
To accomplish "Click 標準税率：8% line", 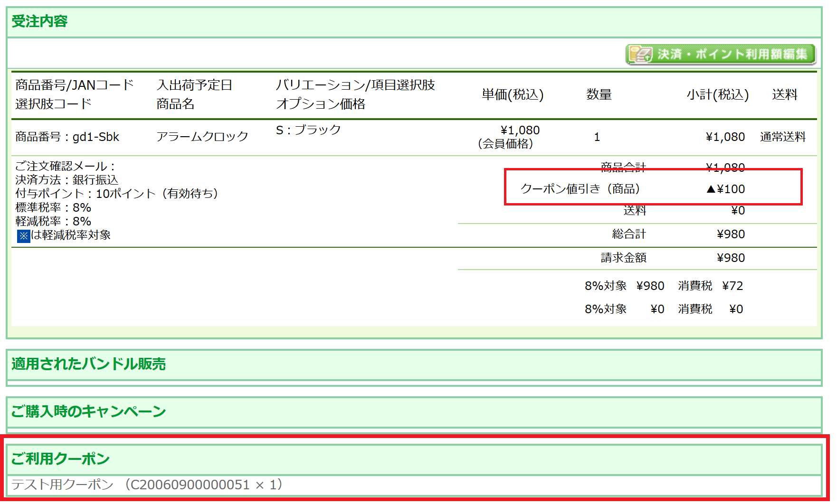I will click(x=53, y=208).
